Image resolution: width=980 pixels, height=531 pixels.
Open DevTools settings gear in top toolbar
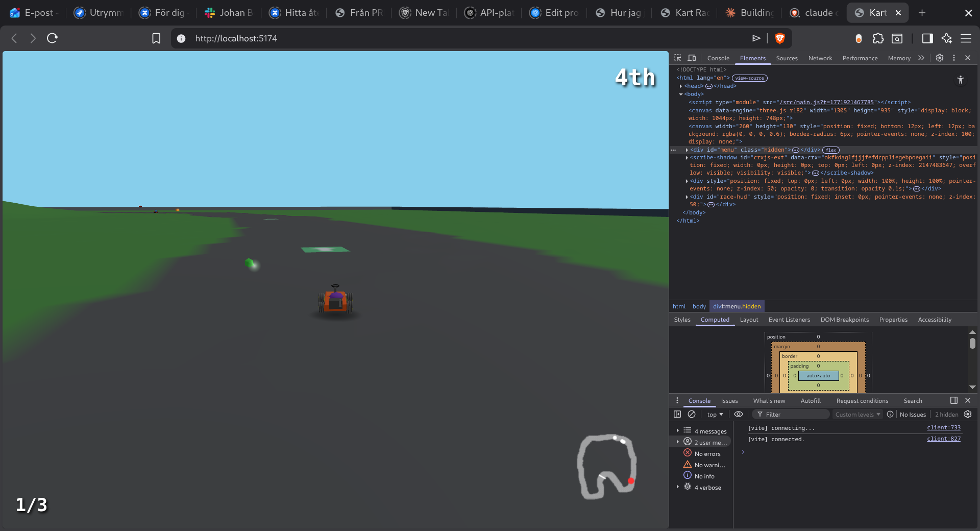[x=939, y=58]
